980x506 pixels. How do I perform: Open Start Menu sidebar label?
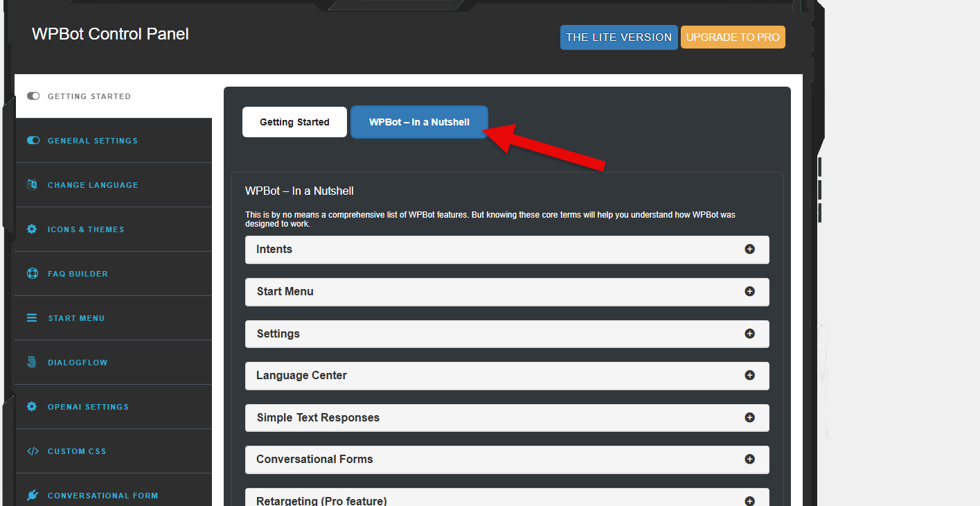click(76, 318)
